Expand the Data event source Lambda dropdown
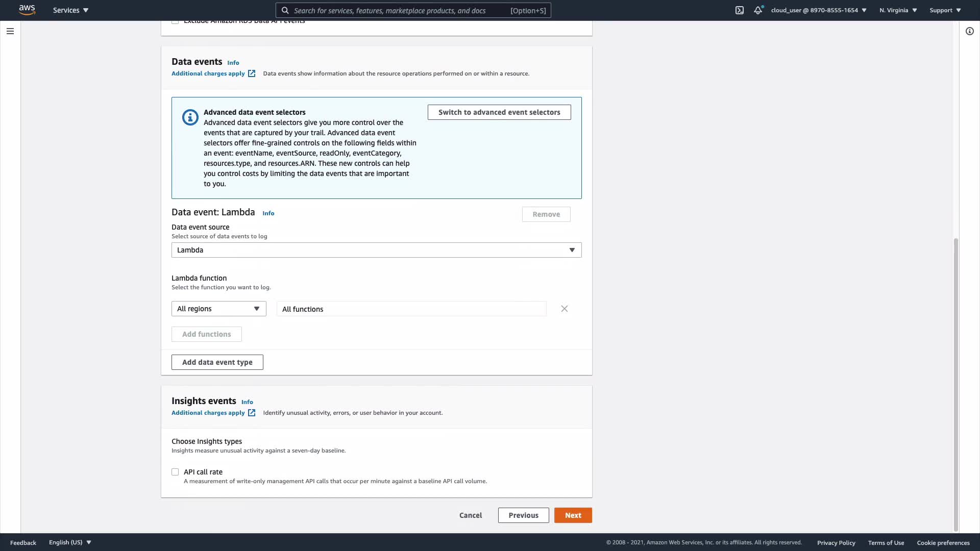Screen dimensions: 980x551 [x=376, y=250]
